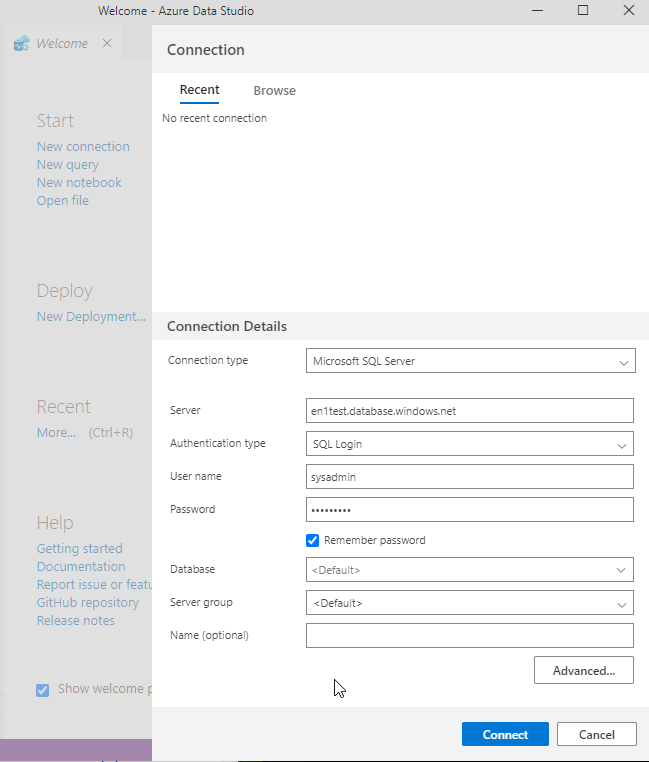Open Authentication type dropdown
This screenshot has width=649, height=762.
(470, 444)
